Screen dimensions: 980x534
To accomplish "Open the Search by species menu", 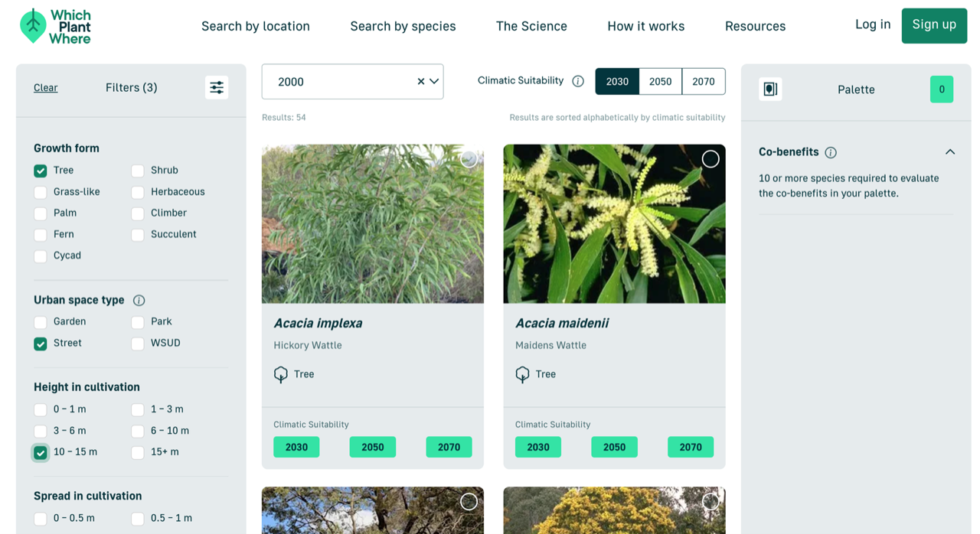I will coord(403,26).
